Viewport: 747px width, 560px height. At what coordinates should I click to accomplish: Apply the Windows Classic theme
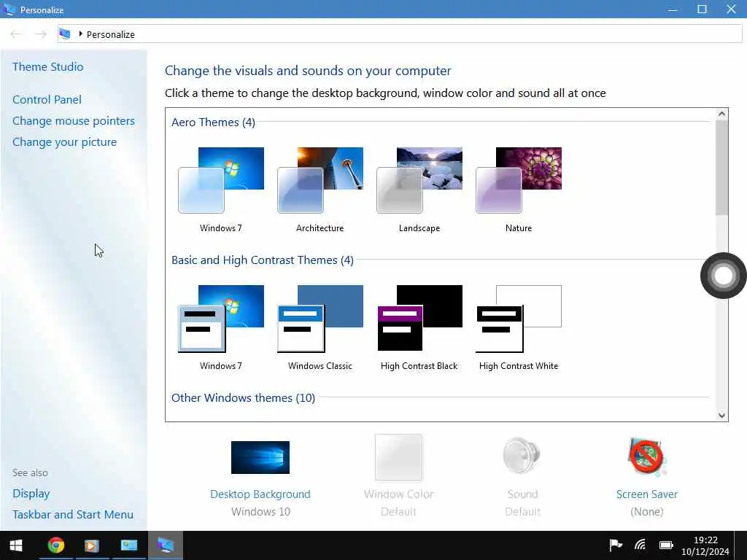click(320, 327)
